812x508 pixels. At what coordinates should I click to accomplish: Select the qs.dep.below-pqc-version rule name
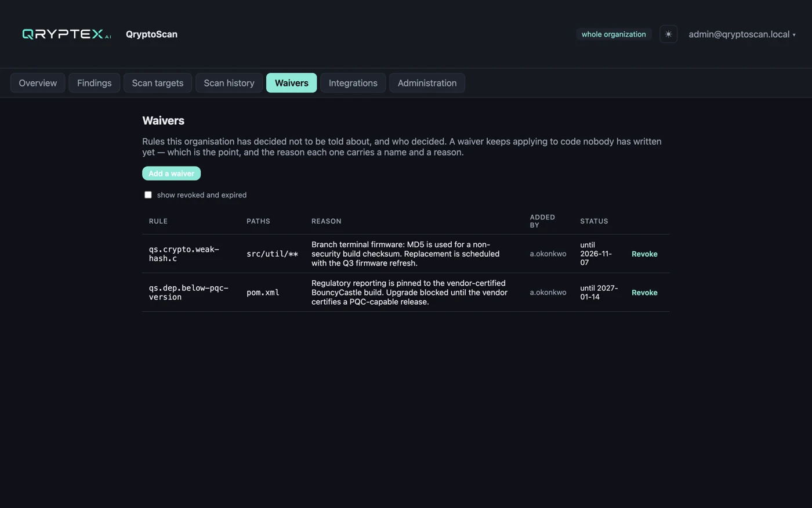pyautogui.click(x=188, y=293)
